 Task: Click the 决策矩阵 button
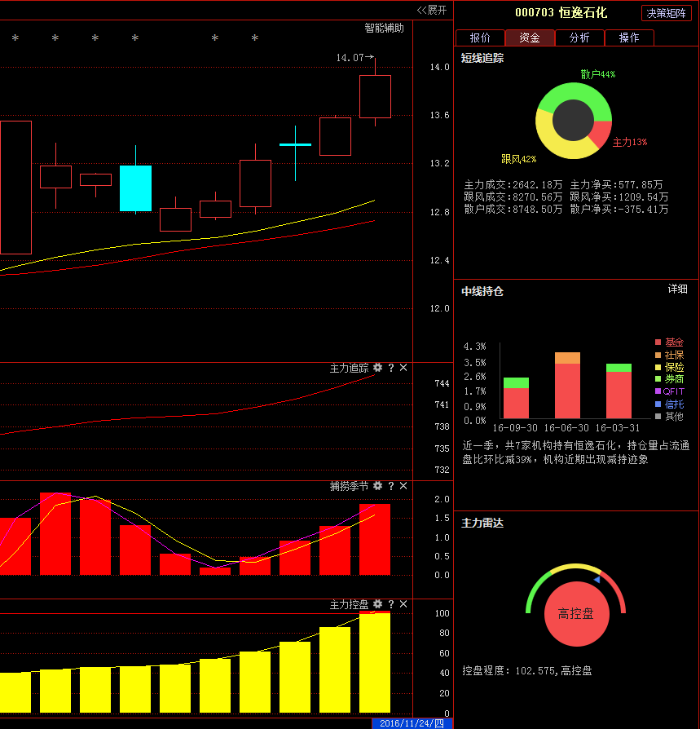[667, 13]
